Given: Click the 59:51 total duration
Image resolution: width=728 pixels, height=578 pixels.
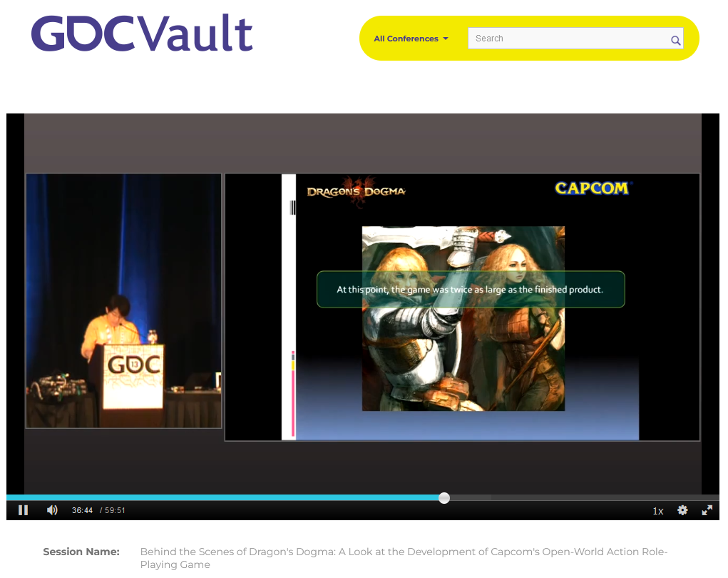Looking at the screenshot, I should pos(115,510).
